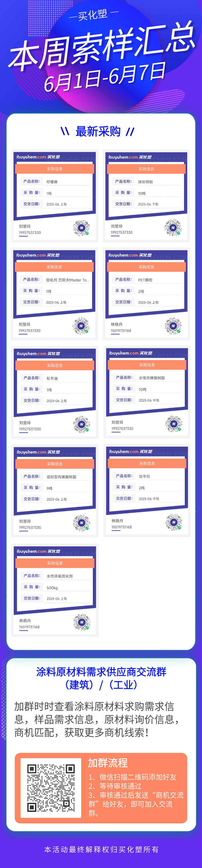Click the mini-program code on 松节油 card
The width and height of the screenshot is (202, 868).
pyautogui.click(x=82, y=425)
